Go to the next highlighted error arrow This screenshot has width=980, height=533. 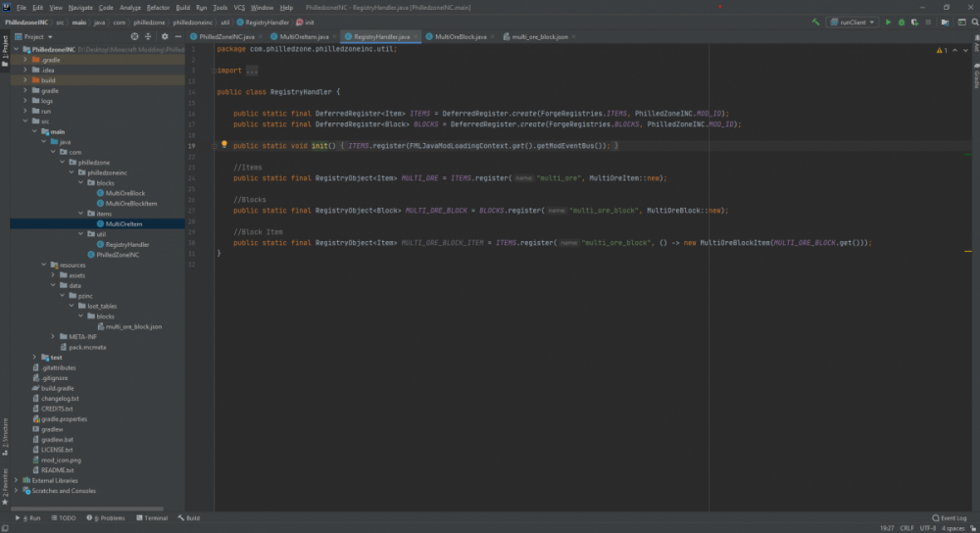(965, 50)
